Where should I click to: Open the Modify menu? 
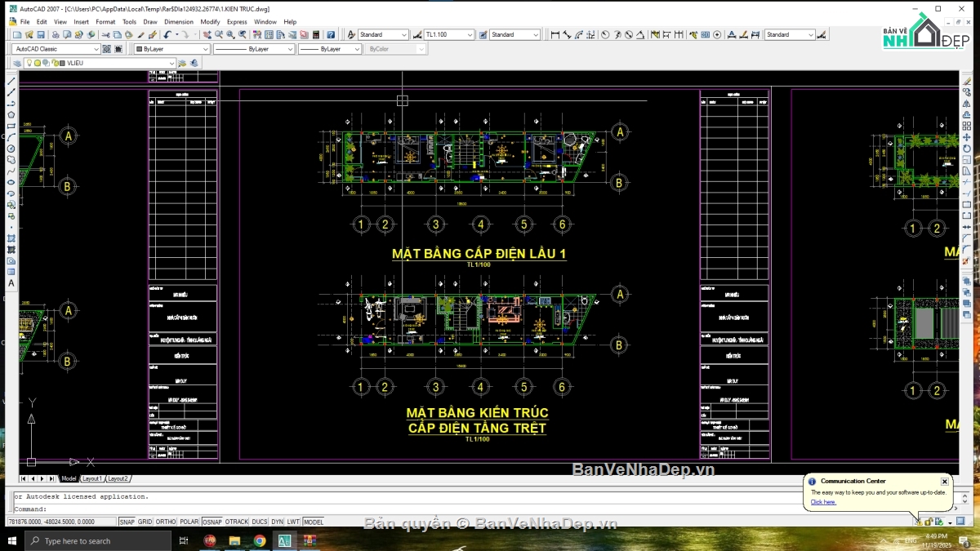[x=210, y=22]
